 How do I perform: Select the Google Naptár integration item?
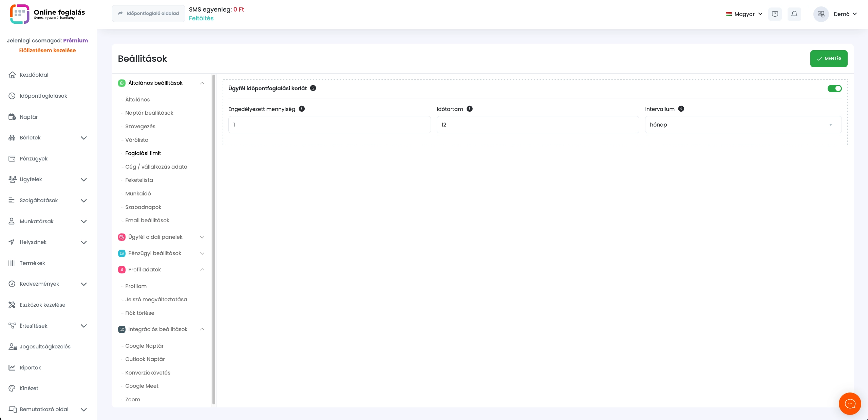[144, 346]
